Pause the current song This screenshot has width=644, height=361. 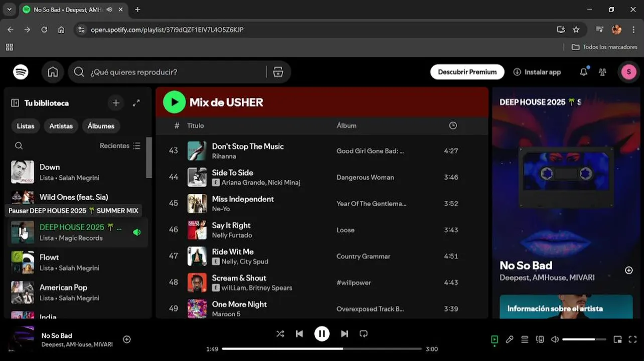pos(322,333)
